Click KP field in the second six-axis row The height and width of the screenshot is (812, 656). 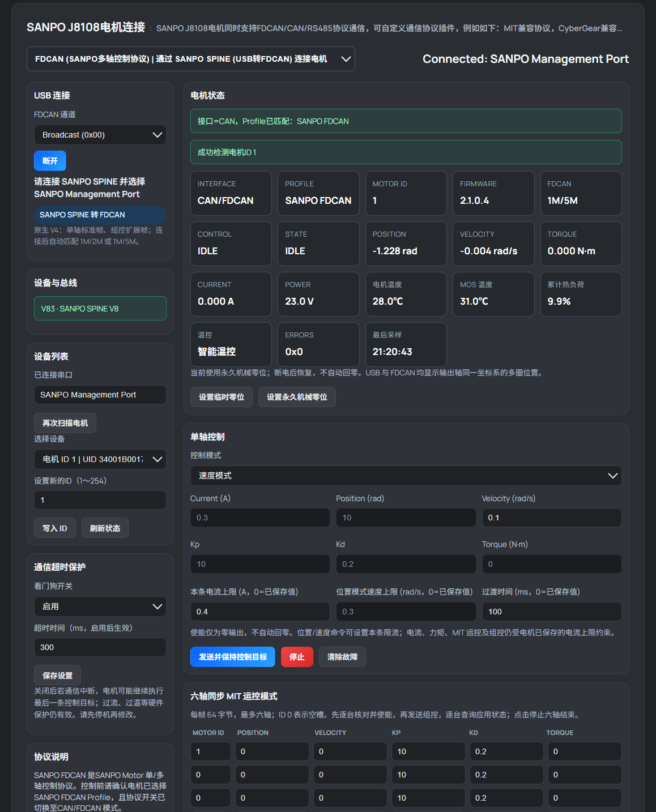pos(428,775)
